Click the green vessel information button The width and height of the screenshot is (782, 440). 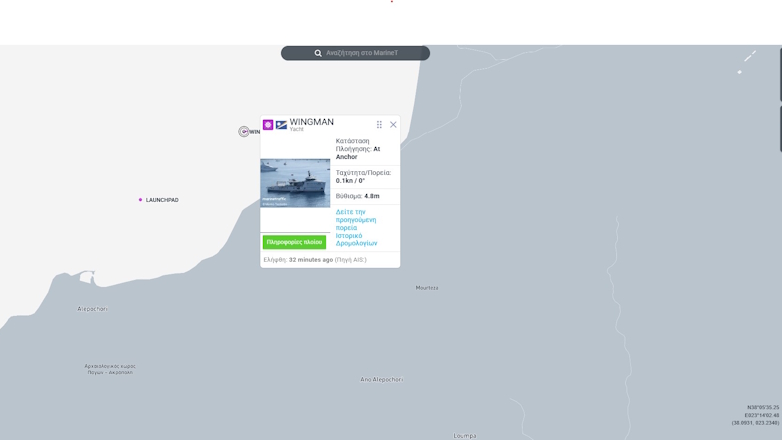[x=294, y=242]
